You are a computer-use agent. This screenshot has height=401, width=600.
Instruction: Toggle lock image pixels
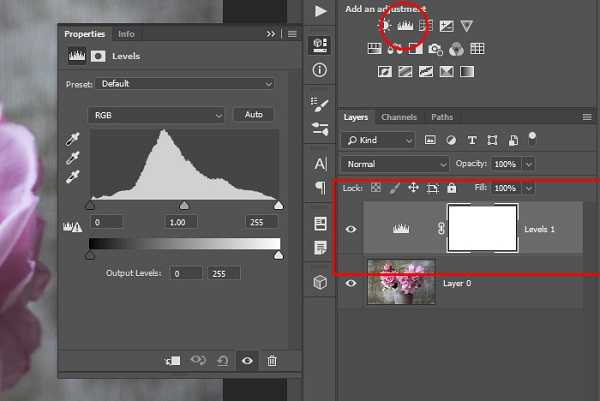point(395,188)
